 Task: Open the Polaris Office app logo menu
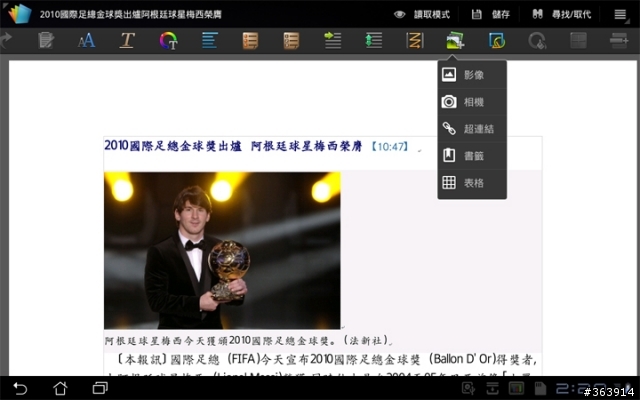19,13
